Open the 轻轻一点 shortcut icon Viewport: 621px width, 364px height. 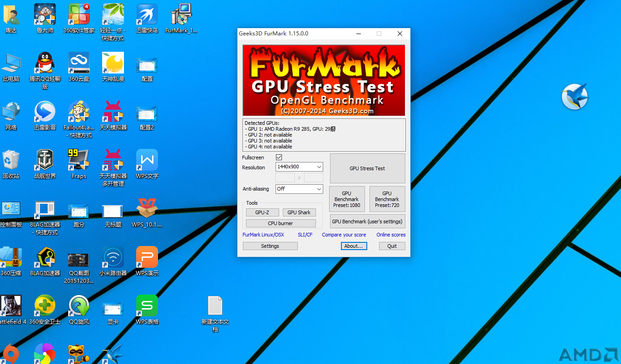click(x=113, y=15)
